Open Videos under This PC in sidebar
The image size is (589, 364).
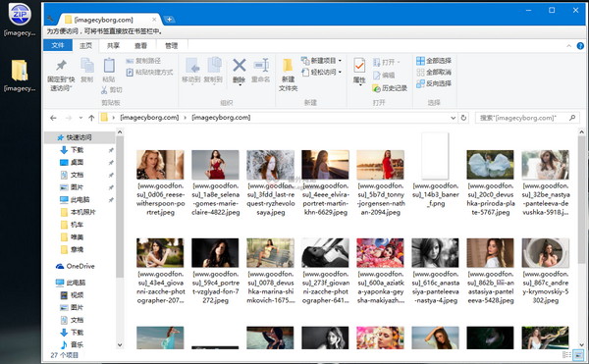click(77, 295)
